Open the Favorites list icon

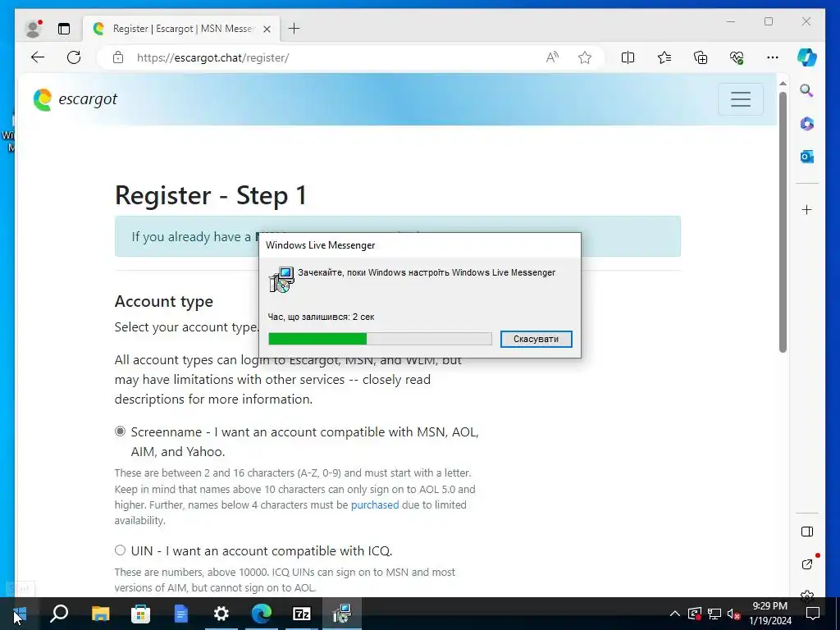click(664, 57)
